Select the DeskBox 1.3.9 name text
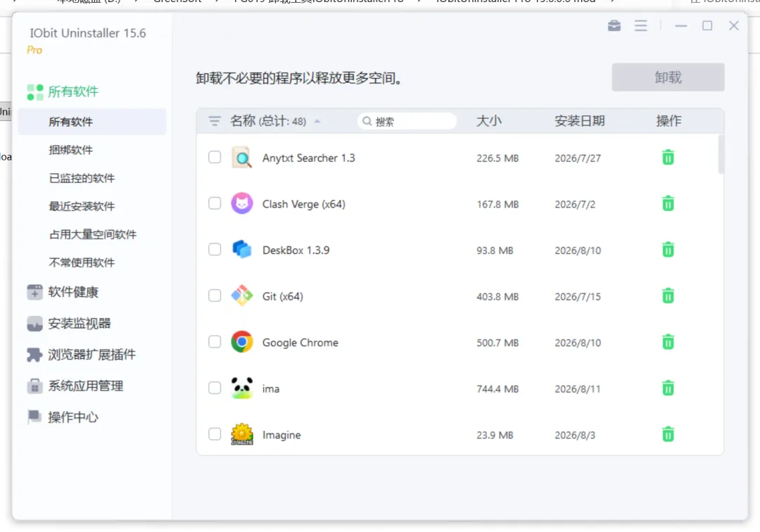 [296, 250]
